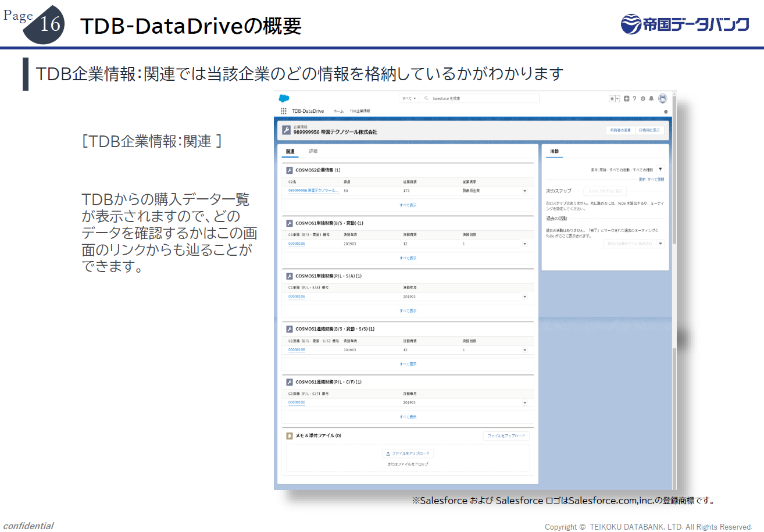Open the setup gear icon
764x532 pixels.
pos(643,98)
